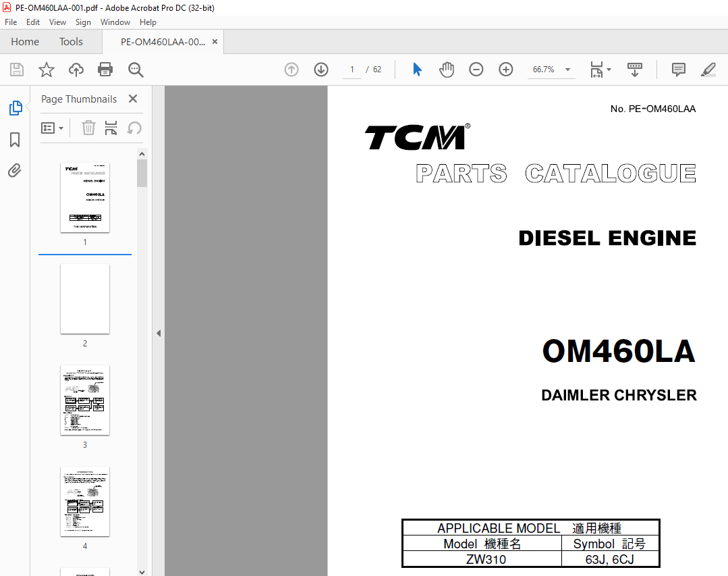728x576 pixels.
Task: Go to previous page arrow icon
Action: (x=291, y=70)
